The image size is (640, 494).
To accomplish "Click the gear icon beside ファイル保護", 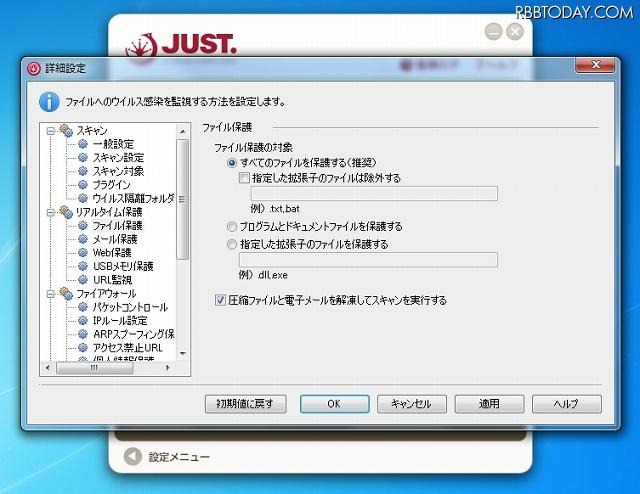I will tap(82, 225).
